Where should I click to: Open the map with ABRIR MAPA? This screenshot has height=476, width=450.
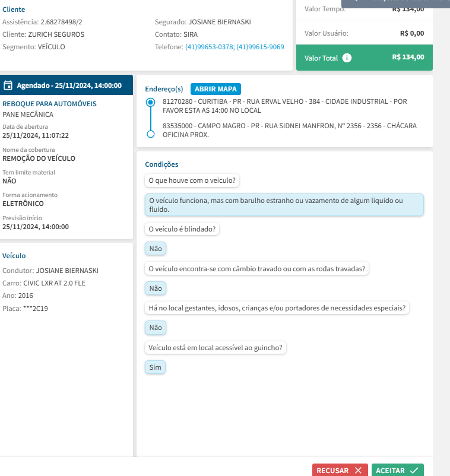(x=216, y=89)
